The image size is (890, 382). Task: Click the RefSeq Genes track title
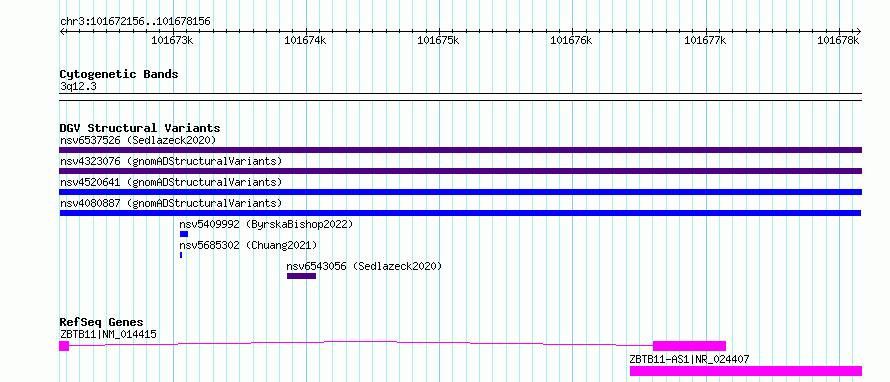102,322
